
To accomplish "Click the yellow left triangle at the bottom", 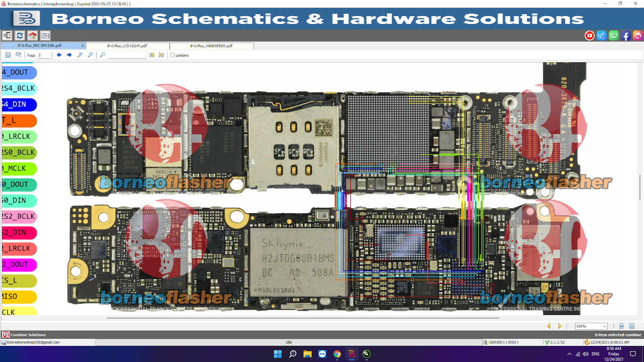I will click(549, 326).
